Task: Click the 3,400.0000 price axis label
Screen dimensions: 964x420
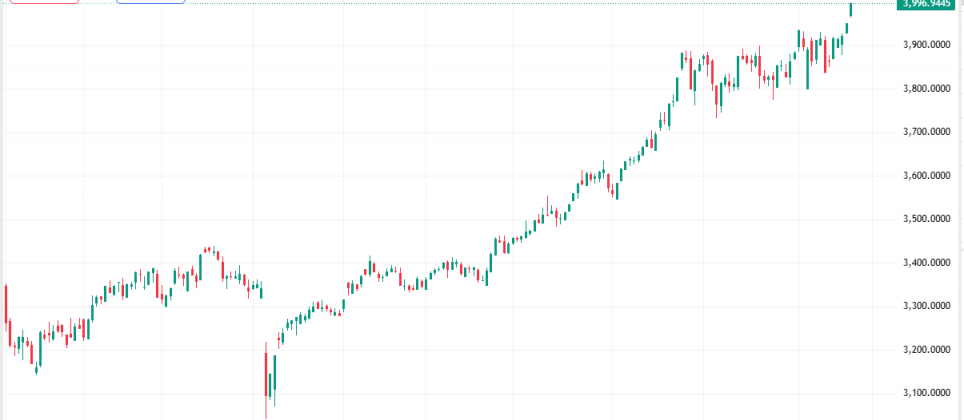Action: (x=924, y=263)
